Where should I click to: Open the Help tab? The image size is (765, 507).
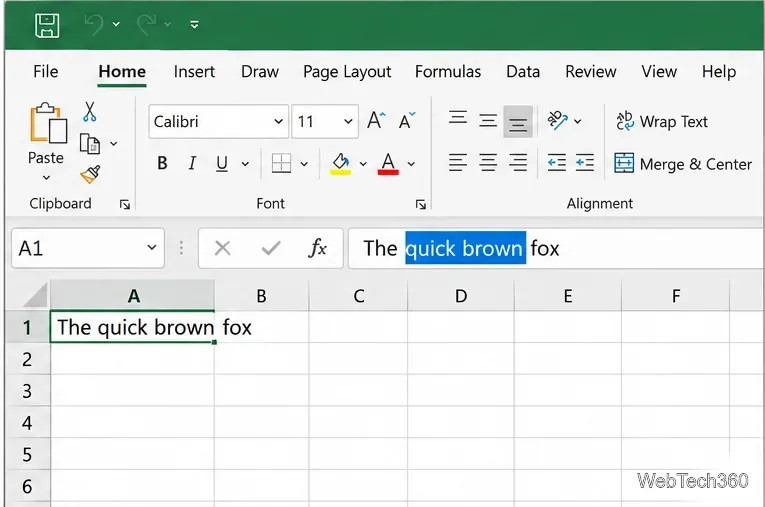tap(719, 72)
